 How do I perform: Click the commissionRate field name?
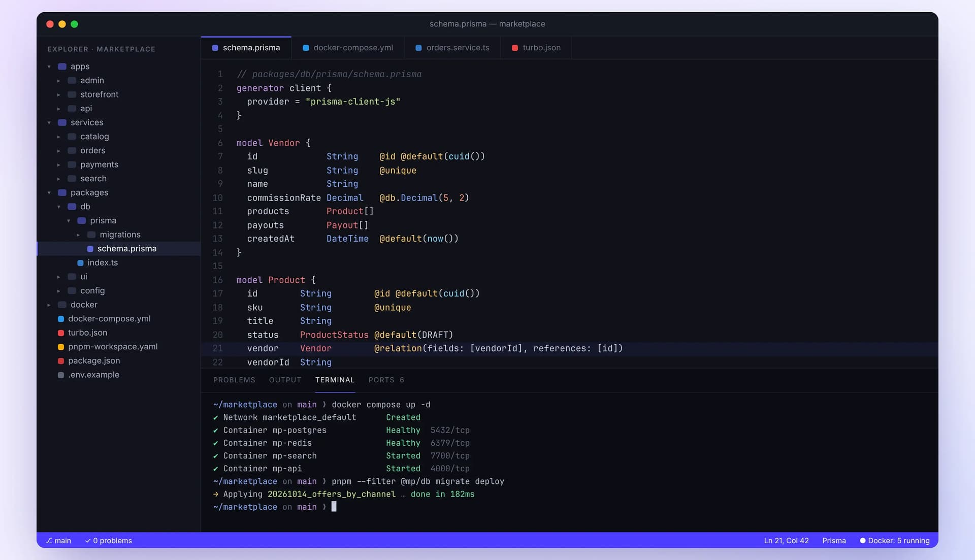(x=284, y=198)
